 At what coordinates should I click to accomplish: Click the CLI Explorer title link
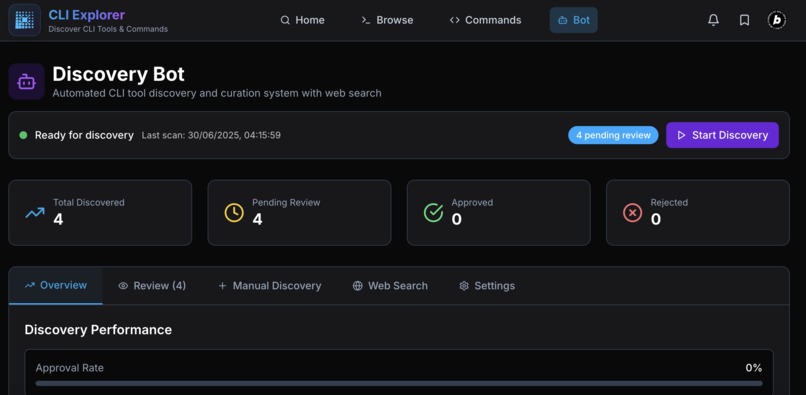click(x=86, y=15)
